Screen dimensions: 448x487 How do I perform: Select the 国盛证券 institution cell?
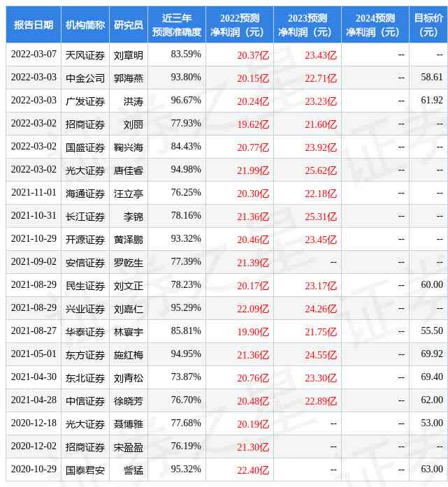tap(85, 147)
